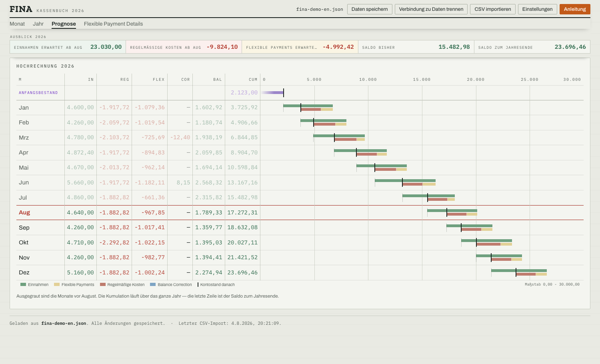
Task: Click the green Einnahmen legend swatch
Action: 23,285
